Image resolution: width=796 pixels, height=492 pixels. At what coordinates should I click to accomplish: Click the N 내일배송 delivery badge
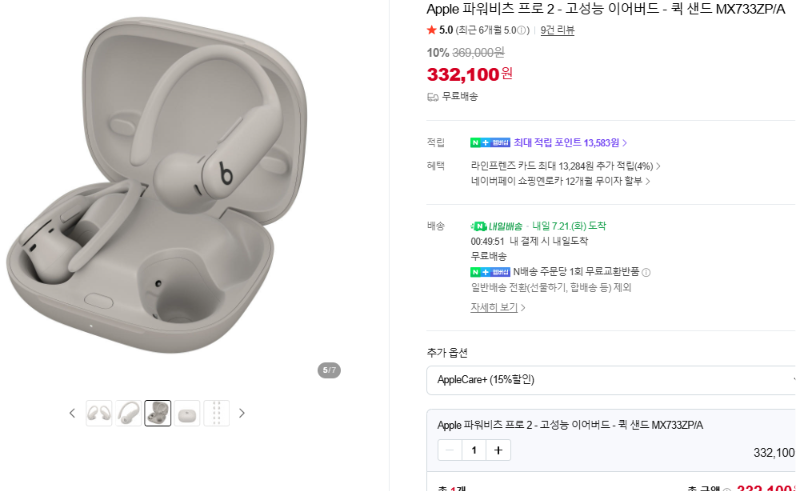click(496, 226)
